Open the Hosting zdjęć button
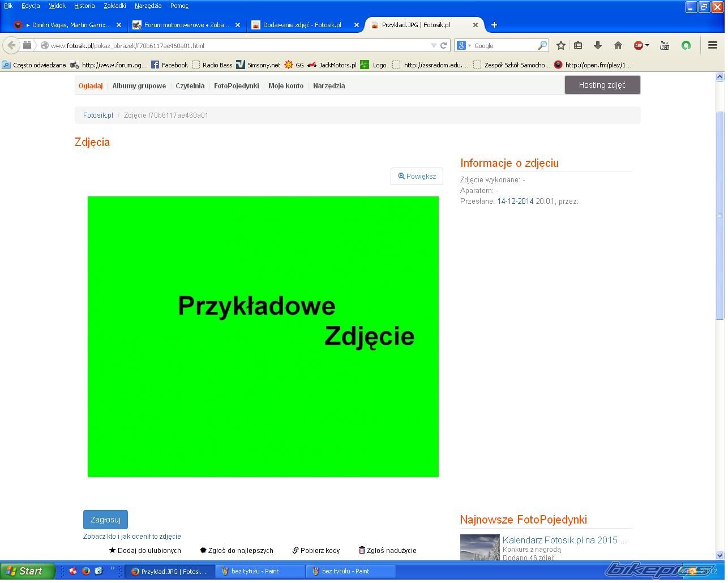Viewport: 728px width, 583px height. 602,85
